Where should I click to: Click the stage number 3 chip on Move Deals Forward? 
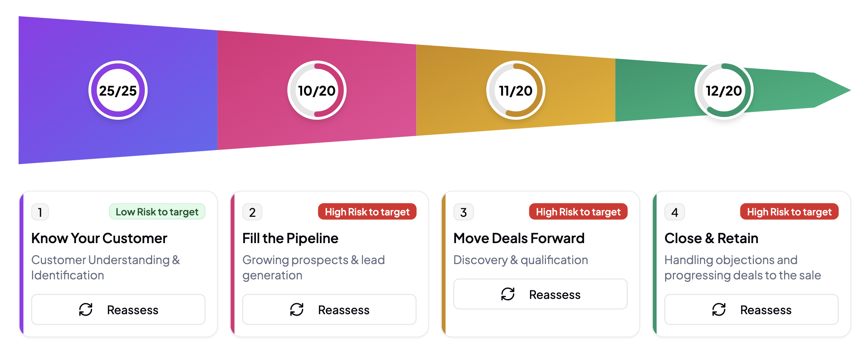(x=463, y=211)
